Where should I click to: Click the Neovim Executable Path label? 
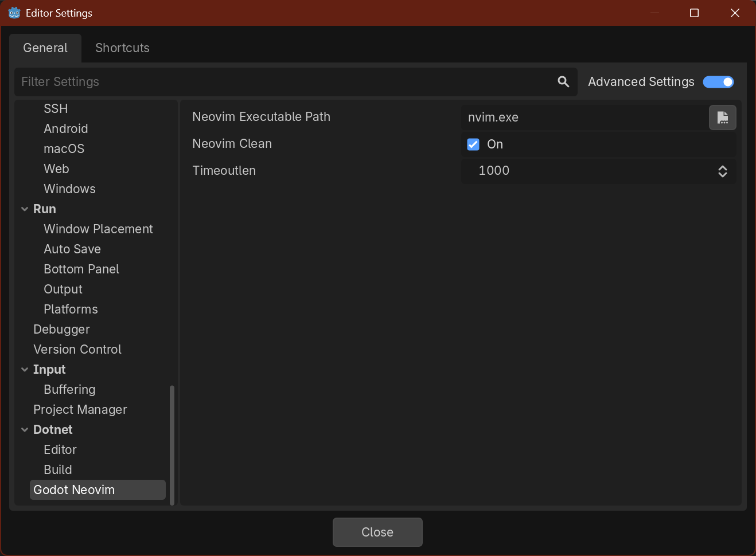pos(261,117)
